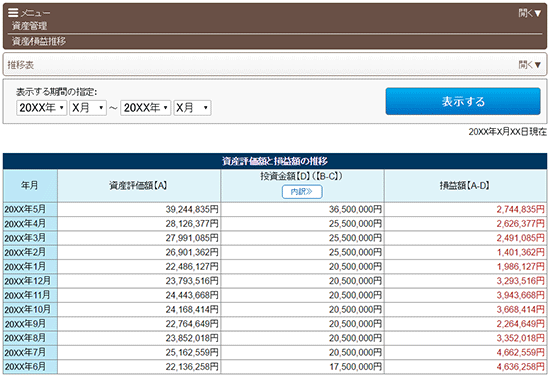Click the 表示する button
The width and height of the screenshot is (550, 377).
(x=463, y=101)
